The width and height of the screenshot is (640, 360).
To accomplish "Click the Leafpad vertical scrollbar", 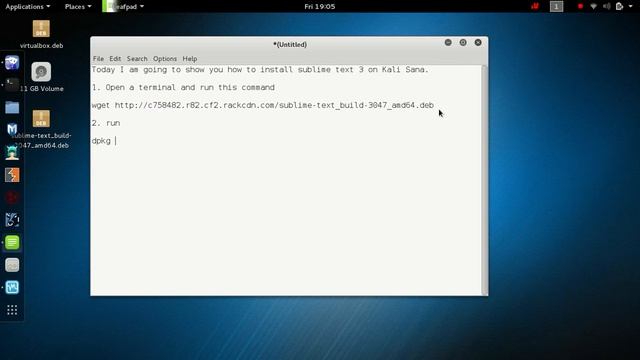I will 484,180.
